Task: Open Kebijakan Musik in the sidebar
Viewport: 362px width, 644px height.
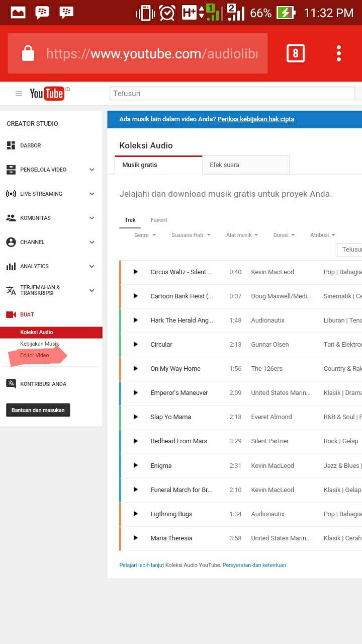Action: pos(40,344)
